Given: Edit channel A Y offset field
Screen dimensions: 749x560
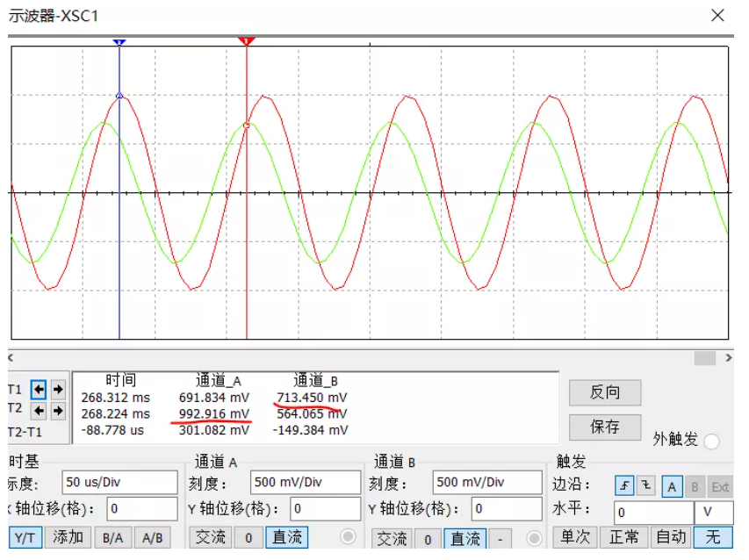Looking at the screenshot, I should [x=325, y=508].
